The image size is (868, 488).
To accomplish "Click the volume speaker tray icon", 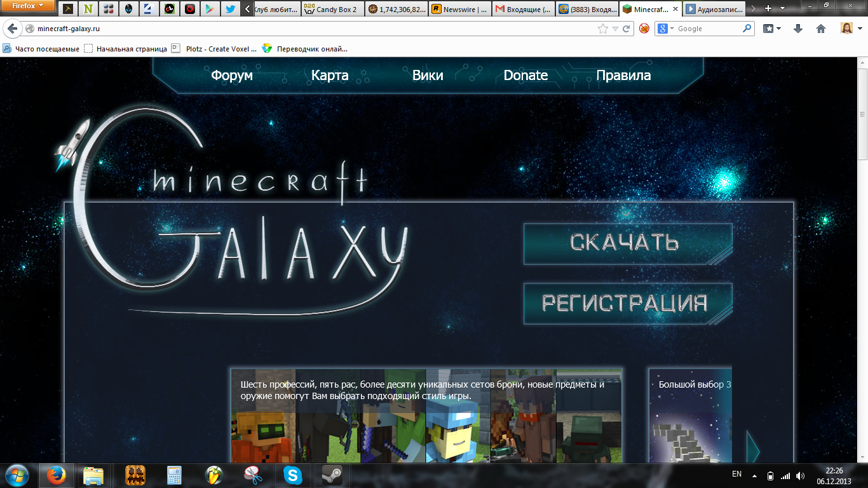I will coord(800,475).
